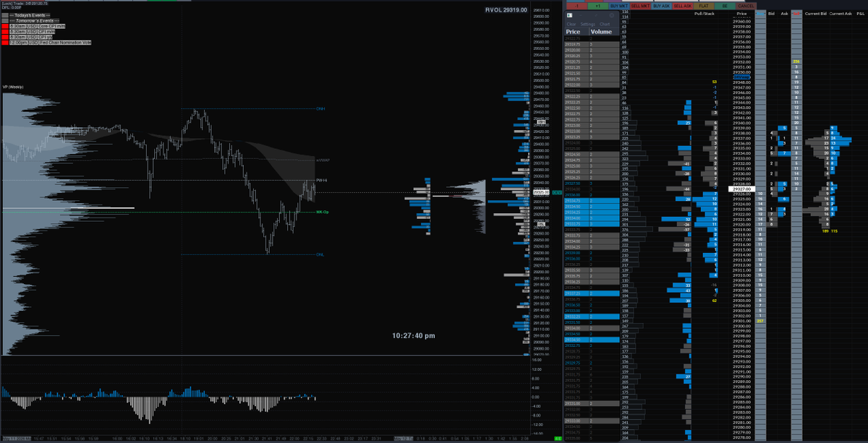Image resolution: width=868 pixels, height=443 pixels.
Task: Click the red swatch beside Fed Chair Nomination Vote
Action: (5, 43)
